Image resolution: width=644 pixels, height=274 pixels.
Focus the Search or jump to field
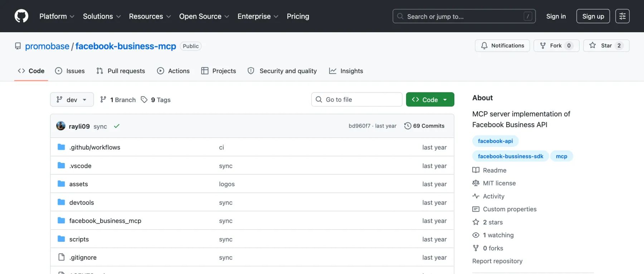coord(464,16)
